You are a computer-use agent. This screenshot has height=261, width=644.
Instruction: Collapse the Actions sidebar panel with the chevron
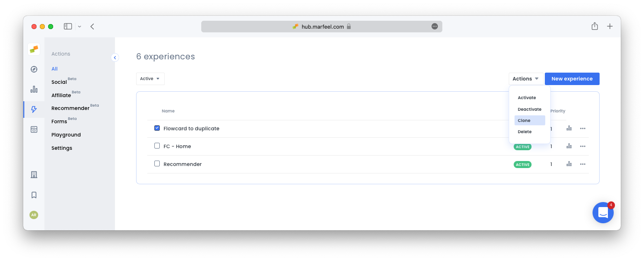(115, 57)
